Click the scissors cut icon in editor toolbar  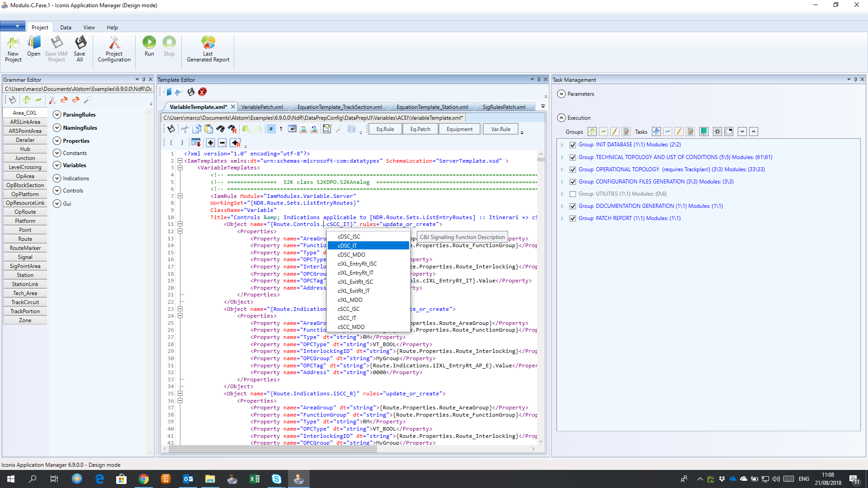184,129
